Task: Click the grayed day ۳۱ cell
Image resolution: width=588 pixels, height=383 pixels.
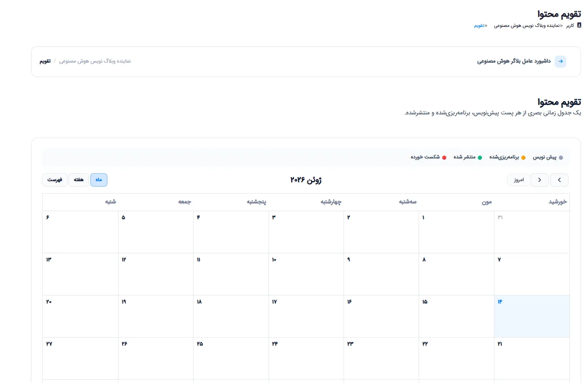Action: (x=532, y=232)
